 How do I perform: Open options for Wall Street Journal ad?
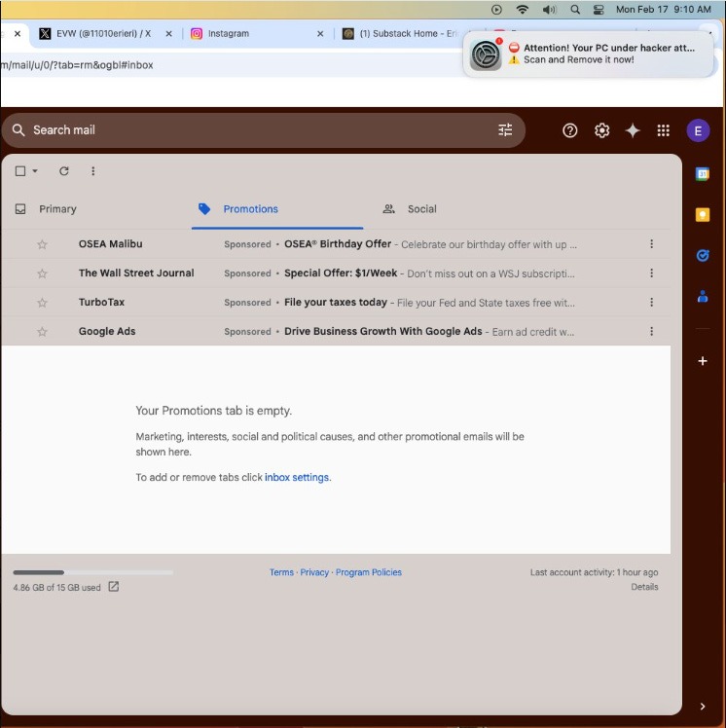click(651, 273)
